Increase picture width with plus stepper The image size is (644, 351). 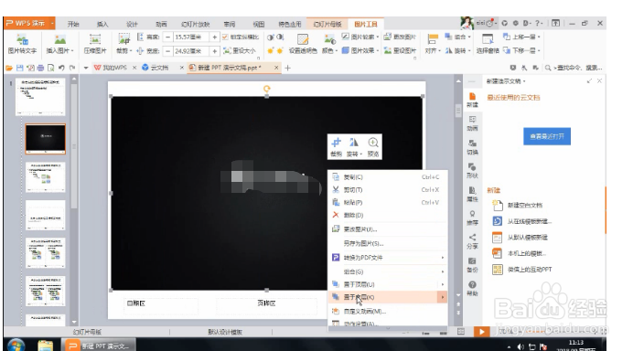point(214,51)
